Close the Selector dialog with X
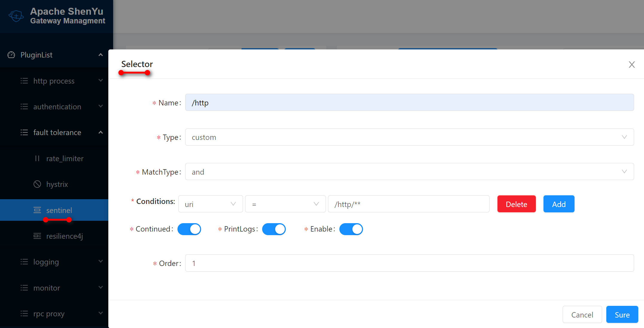 point(631,65)
